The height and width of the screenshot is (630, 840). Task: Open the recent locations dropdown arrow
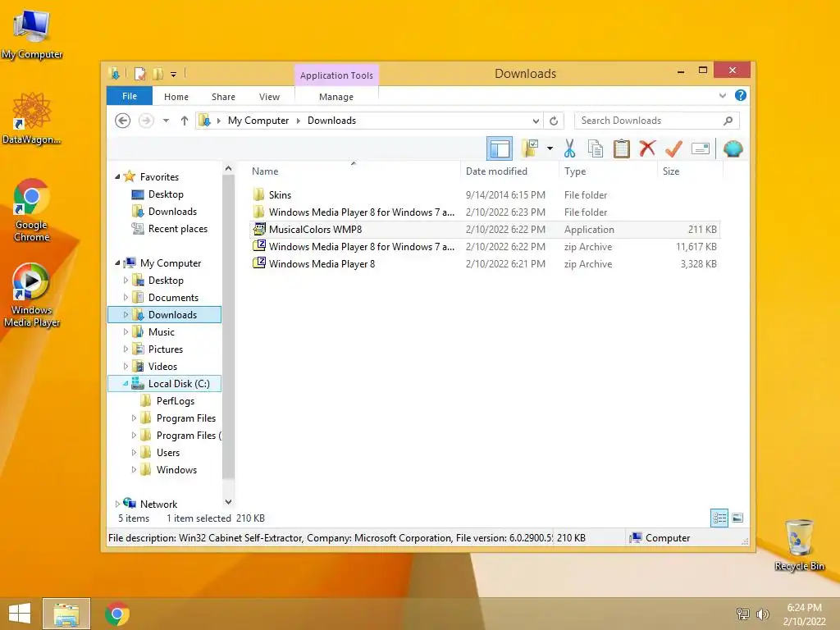point(166,121)
